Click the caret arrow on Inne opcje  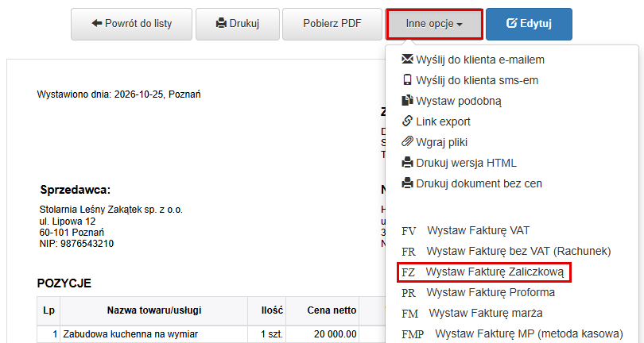click(x=460, y=25)
